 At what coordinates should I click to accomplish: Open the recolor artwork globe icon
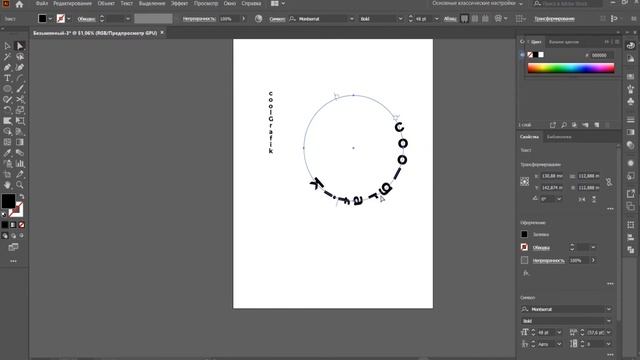(x=258, y=19)
